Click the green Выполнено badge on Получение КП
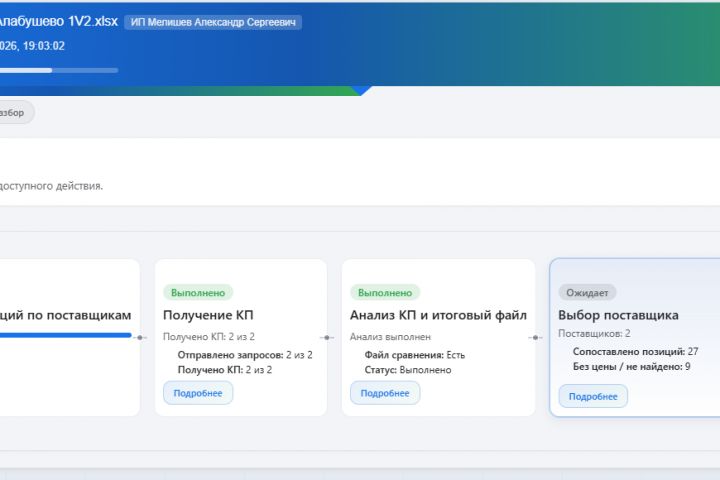 pos(198,293)
